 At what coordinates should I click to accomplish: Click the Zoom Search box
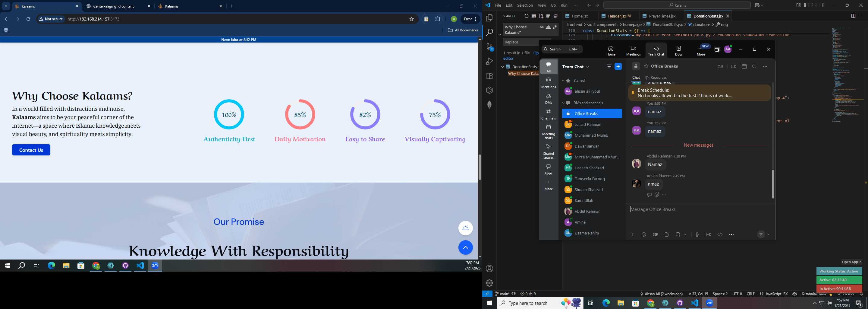[562, 49]
